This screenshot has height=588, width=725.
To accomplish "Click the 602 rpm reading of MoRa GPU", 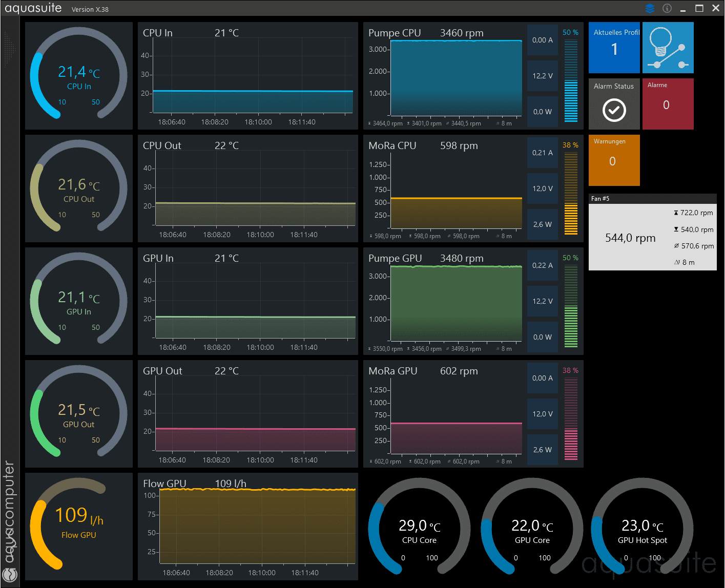I will (x=459, y=371).
